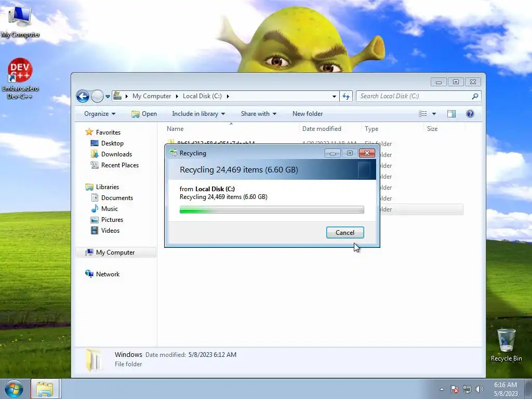Click the address bar computer icon
Viewport: 532px width, 399px height.
(117, 96)
